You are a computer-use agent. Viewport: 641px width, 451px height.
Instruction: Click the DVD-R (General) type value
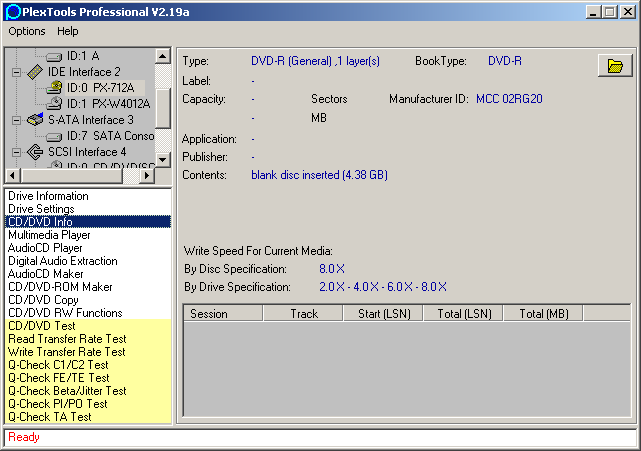tap(315, 61)
